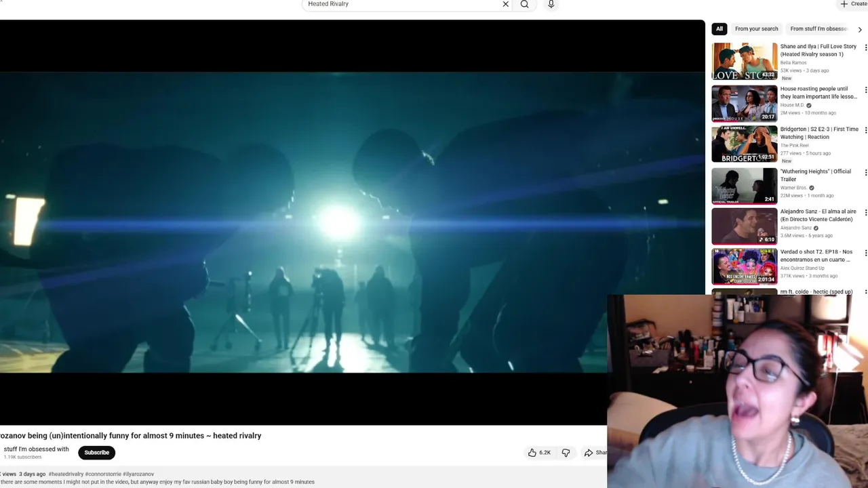
Task: Open Bridgerton S2 E2-3 reaction thumbnail
Action: pos(745,144)
